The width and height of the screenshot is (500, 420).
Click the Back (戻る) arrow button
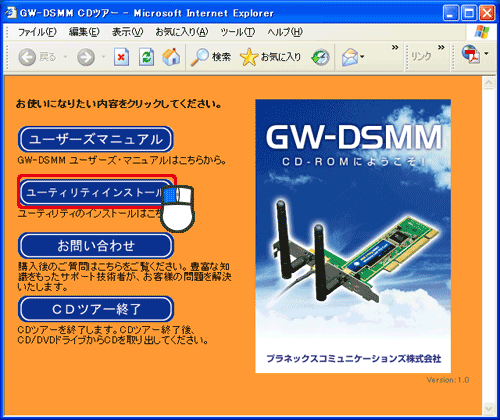[x=37, y=57]
